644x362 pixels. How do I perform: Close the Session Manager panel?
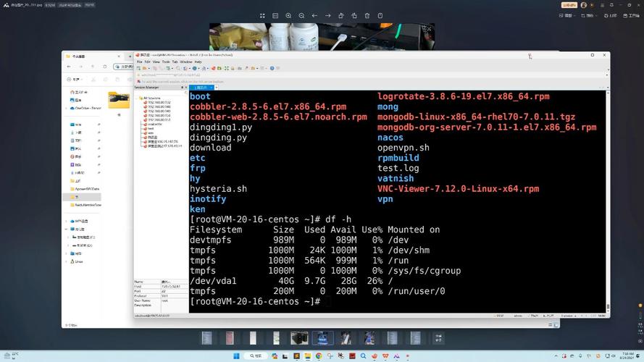coord(186,88)
